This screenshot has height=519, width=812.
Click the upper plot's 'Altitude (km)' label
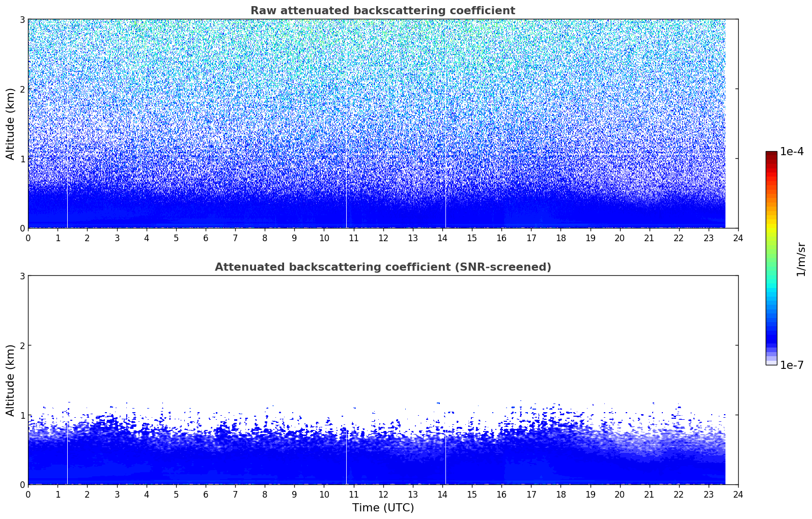coord(10,124)
